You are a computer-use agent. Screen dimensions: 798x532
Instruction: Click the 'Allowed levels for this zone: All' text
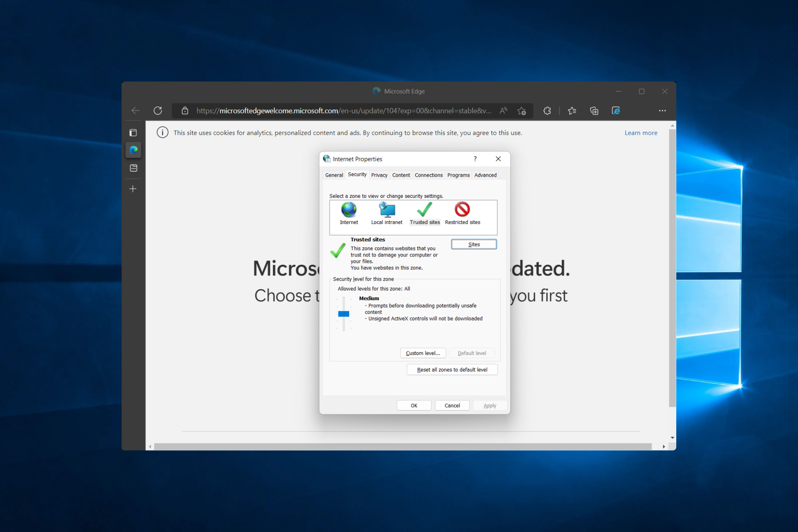tap(374, 288)
